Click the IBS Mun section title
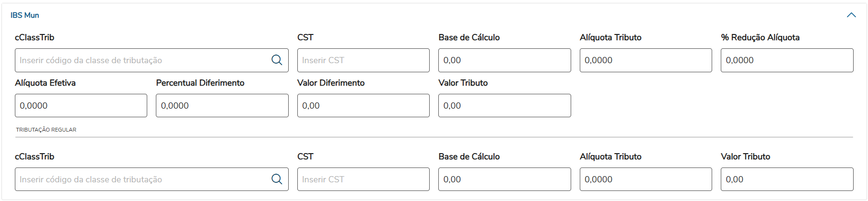 point(25,15)
